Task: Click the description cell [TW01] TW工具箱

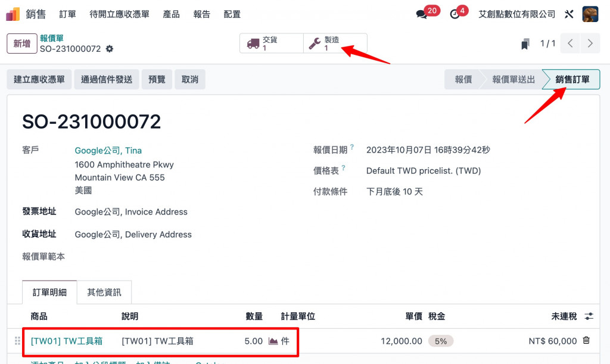Action: pos(157,341)
